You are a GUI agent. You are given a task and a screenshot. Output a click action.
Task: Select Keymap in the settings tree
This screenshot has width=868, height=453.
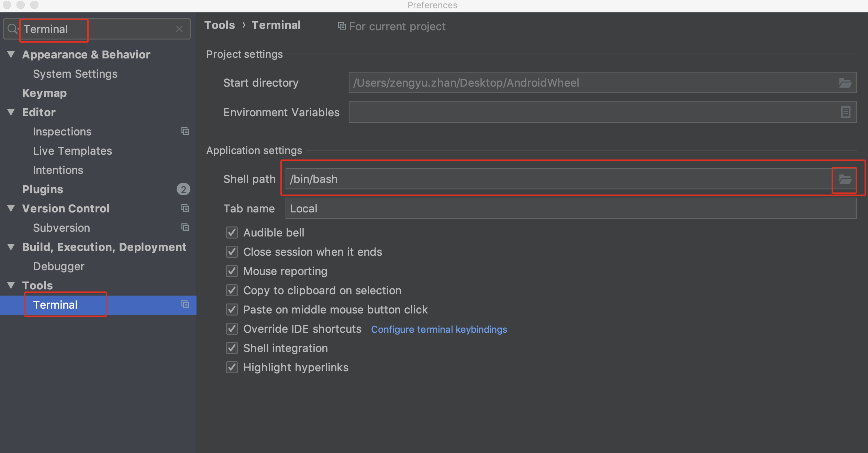coord(44,93)
